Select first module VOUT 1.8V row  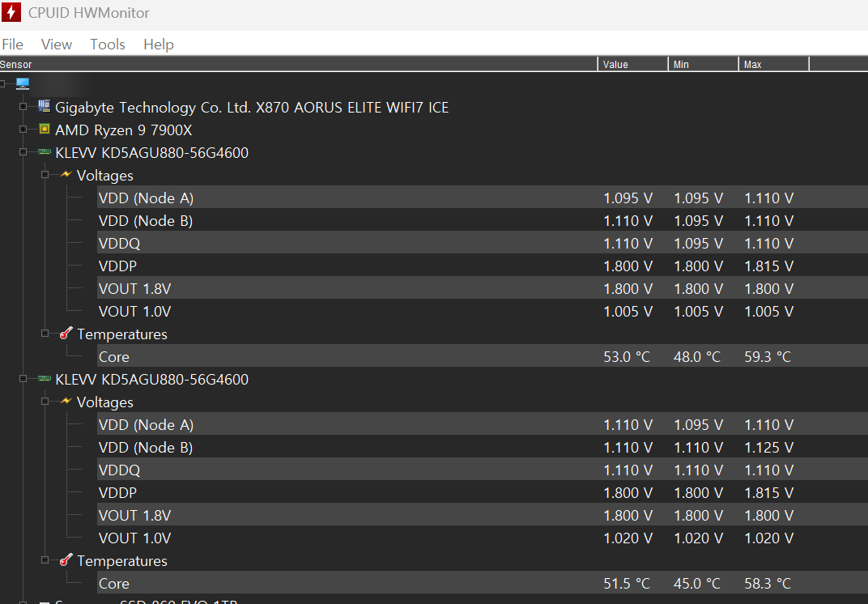coord(482,288)
